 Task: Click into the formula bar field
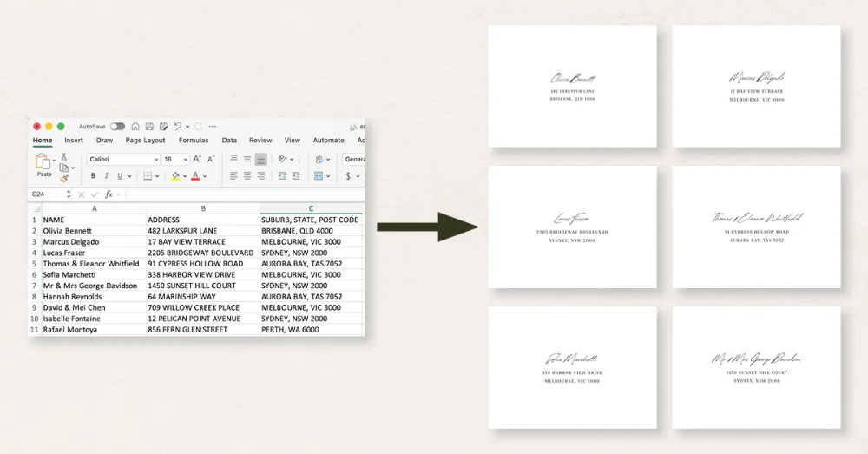(245, 194)
